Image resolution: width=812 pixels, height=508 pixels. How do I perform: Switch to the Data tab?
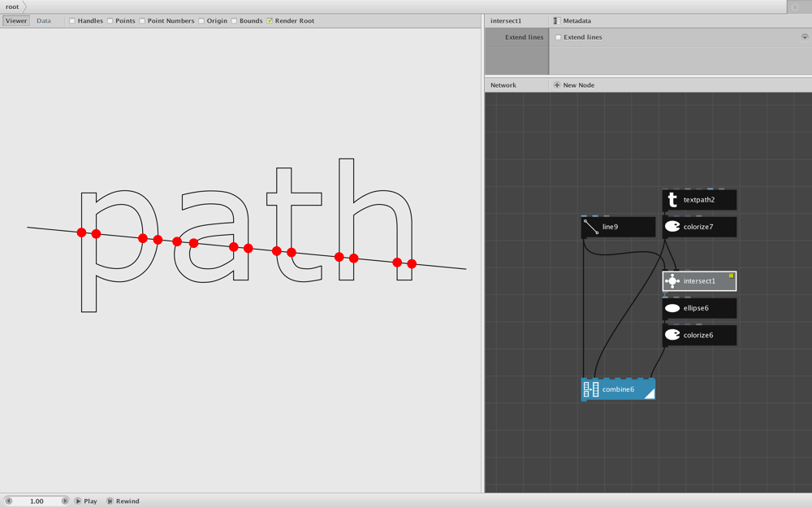(x=44, y=21)
